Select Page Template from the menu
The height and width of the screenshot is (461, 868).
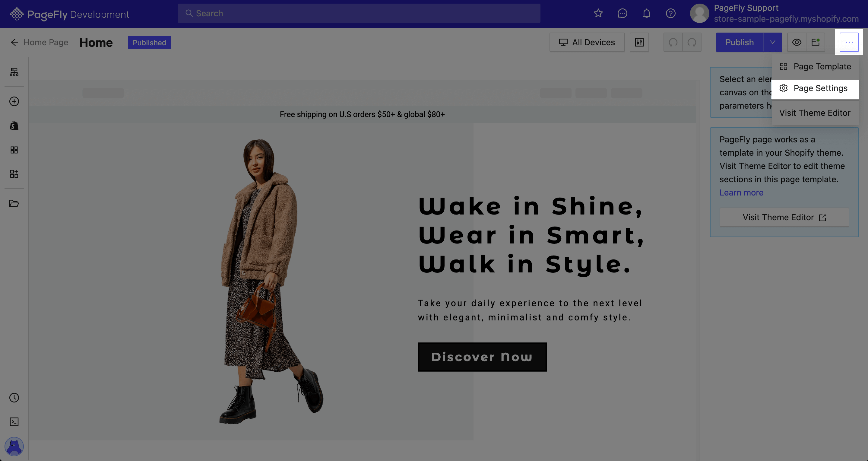(816, 67)
